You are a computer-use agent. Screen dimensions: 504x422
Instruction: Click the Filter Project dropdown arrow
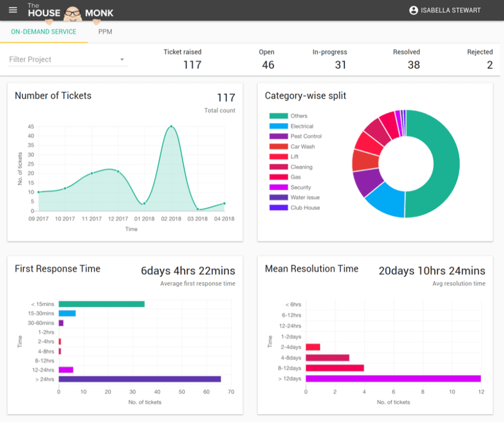pos(122,59)
